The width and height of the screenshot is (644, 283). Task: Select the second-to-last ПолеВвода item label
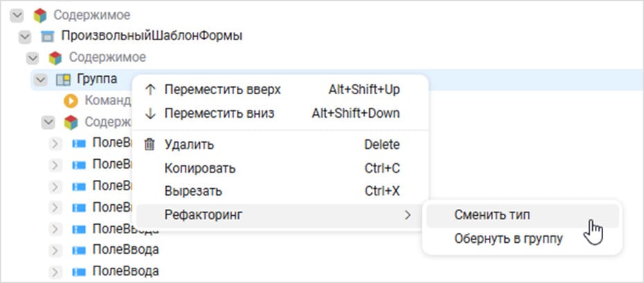(x=125, y=249)
